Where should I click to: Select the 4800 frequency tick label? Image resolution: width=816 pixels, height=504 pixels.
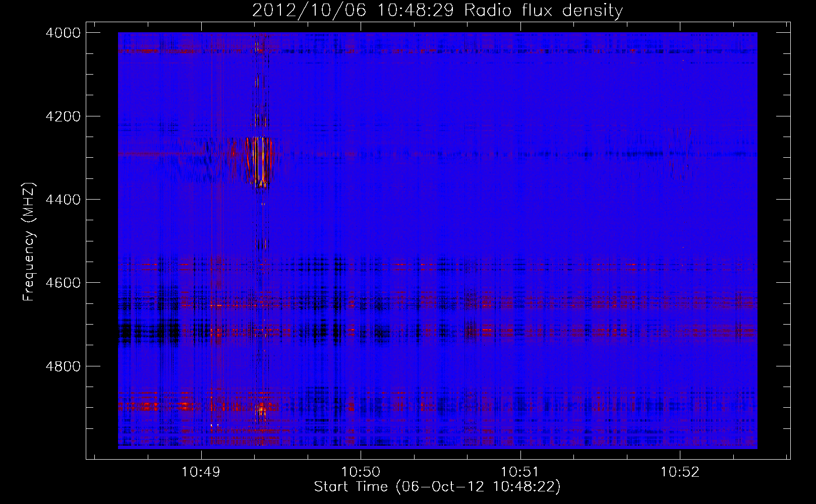click(x=63, y=366)
